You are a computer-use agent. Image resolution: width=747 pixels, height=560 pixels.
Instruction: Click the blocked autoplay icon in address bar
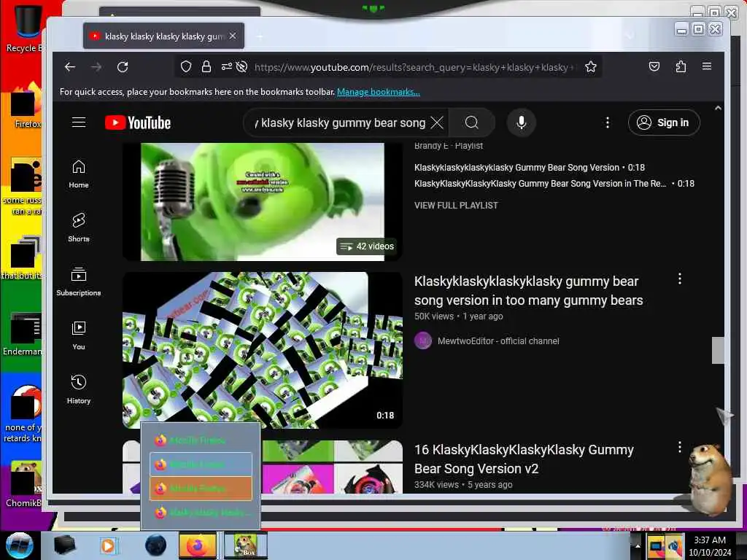click(241, 66)
